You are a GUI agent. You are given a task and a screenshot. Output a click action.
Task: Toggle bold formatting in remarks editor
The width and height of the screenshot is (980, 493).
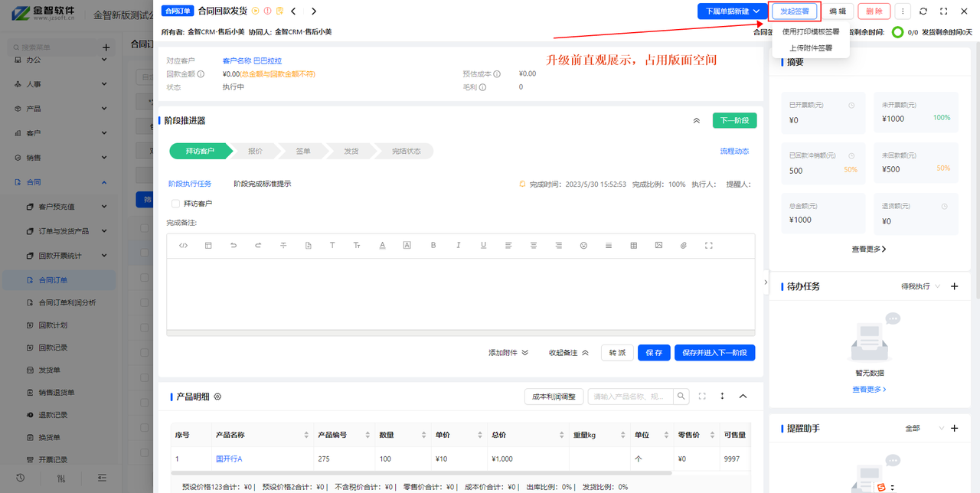coord(433,245)
